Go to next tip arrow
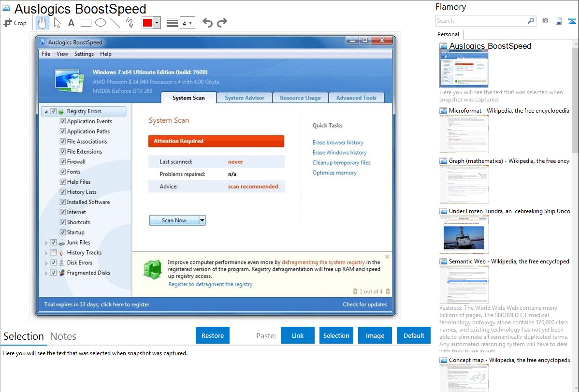Image resolution: width=579 pixels, height=392 pixels. pyautogui.click(x=388, y=291)
